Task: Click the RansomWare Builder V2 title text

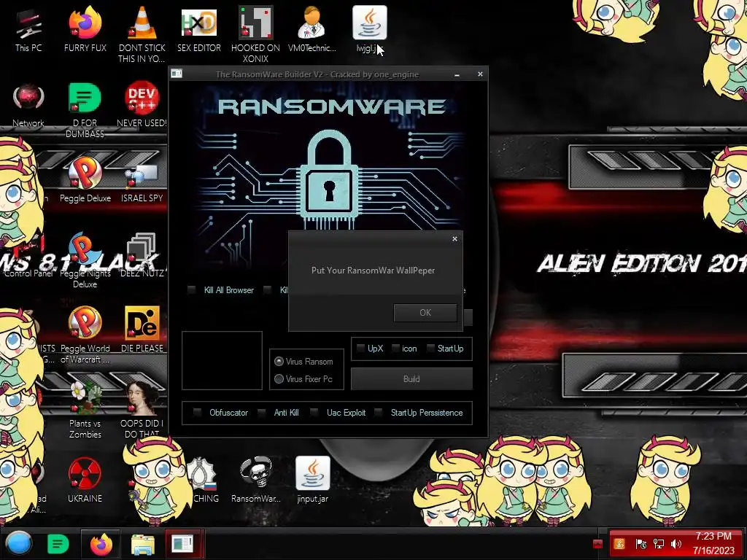Action: [317, 74]
